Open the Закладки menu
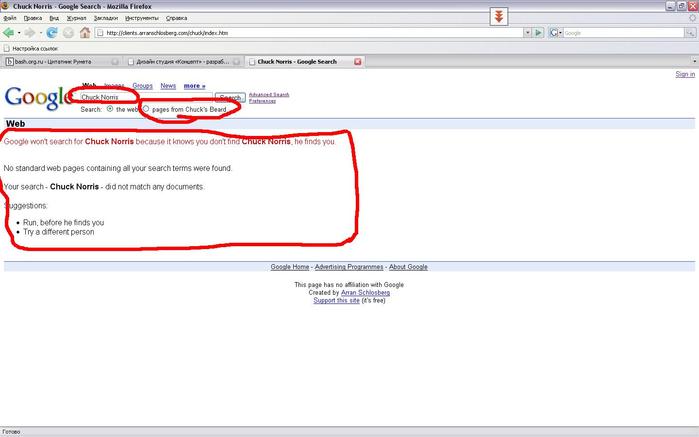The image size is (699, 437). click(x=106, y=18)
